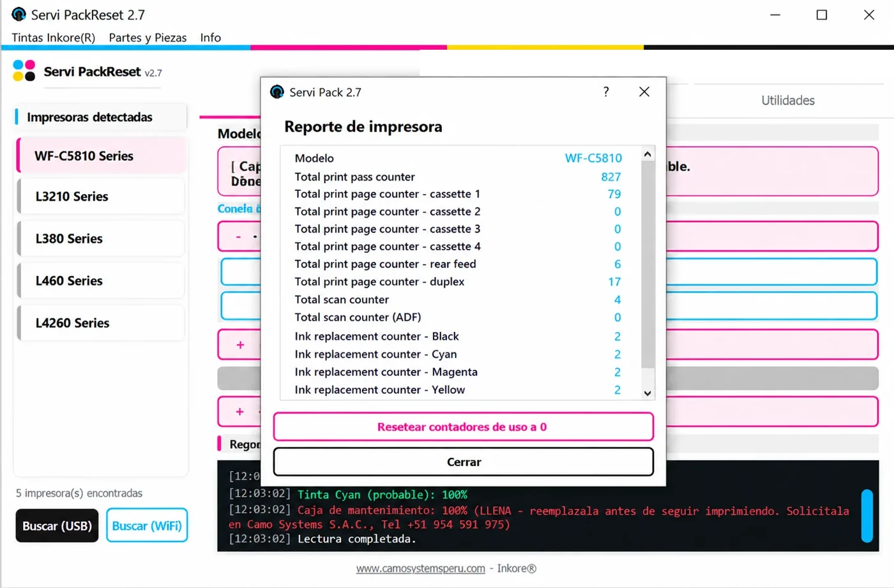Screen dimensions: 894x588
Task: Select the cassette 3 page counter row
Action: click(461, 229)
